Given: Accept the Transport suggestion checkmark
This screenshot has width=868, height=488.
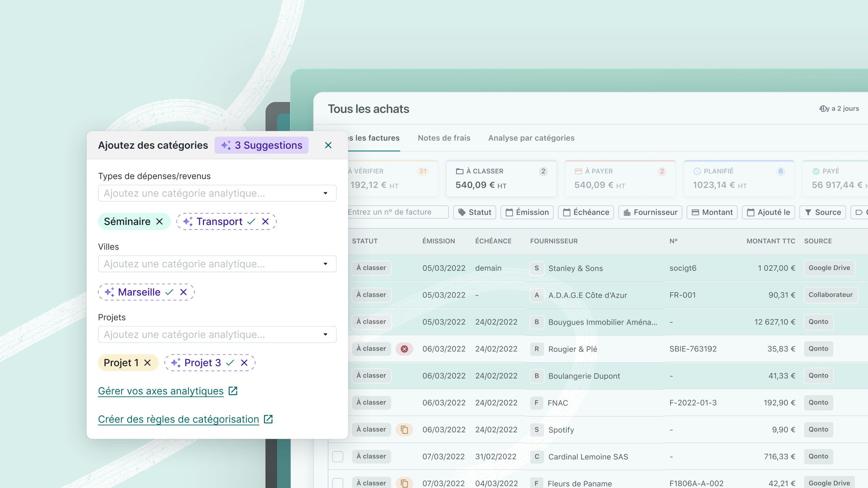Looking at the screenshot, I should pos(251,222).
